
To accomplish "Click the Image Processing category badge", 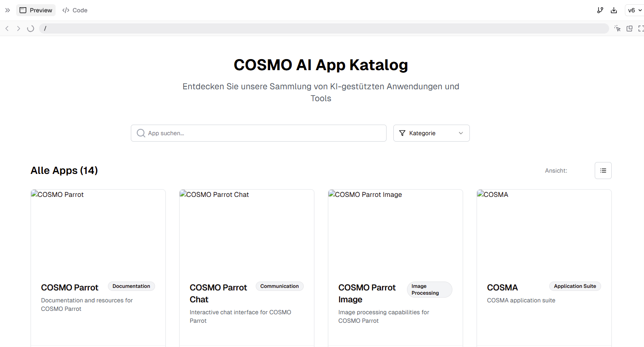I will click(x=429, y=290).
